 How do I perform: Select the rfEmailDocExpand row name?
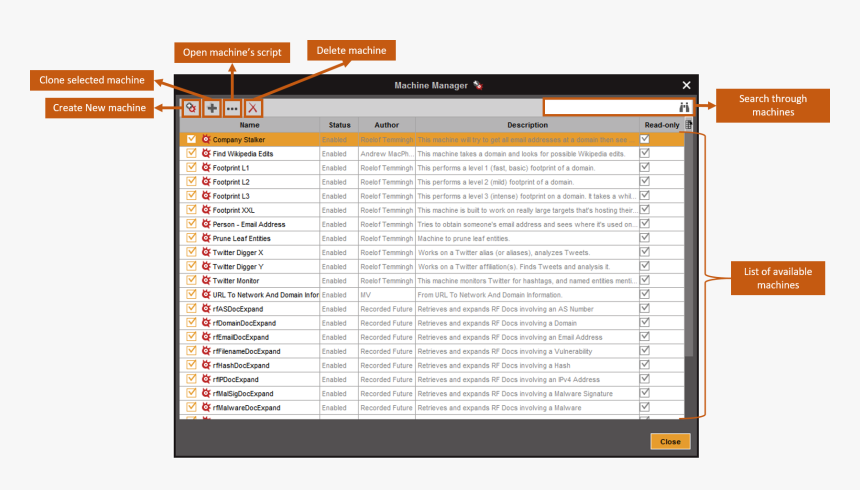tap(241, 337)
